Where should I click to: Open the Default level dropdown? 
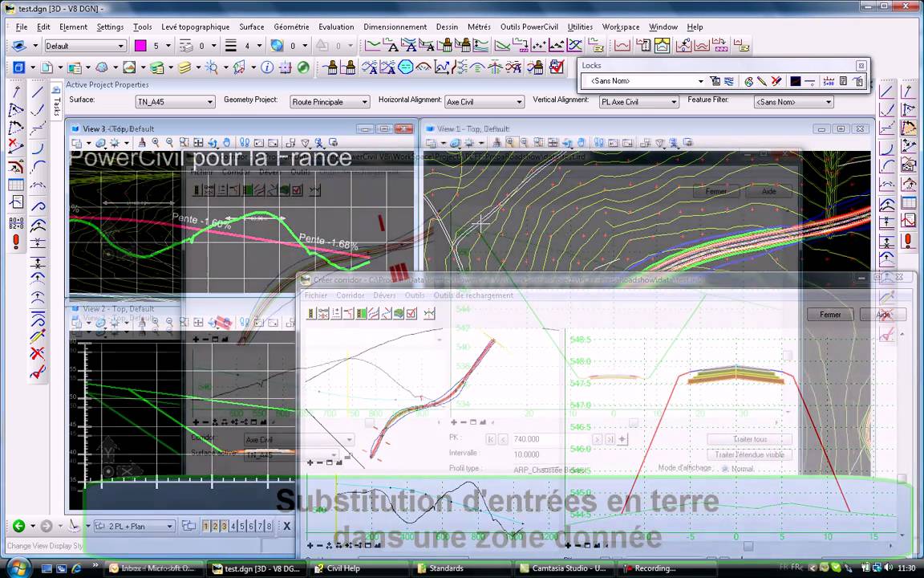86,46
